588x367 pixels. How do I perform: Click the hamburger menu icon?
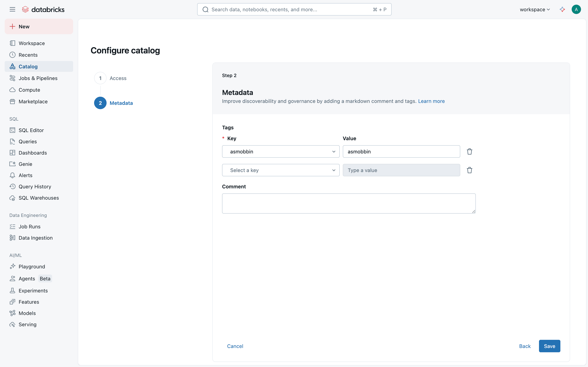click(x=12, y=10)
